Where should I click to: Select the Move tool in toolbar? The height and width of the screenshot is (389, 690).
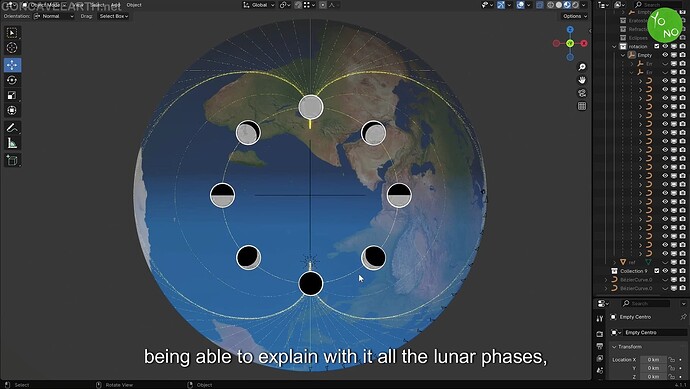[x=12, y=65]
